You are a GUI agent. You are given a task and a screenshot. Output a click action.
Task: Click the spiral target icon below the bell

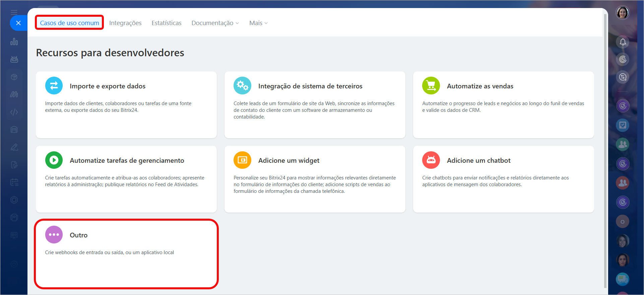[623, 59]
